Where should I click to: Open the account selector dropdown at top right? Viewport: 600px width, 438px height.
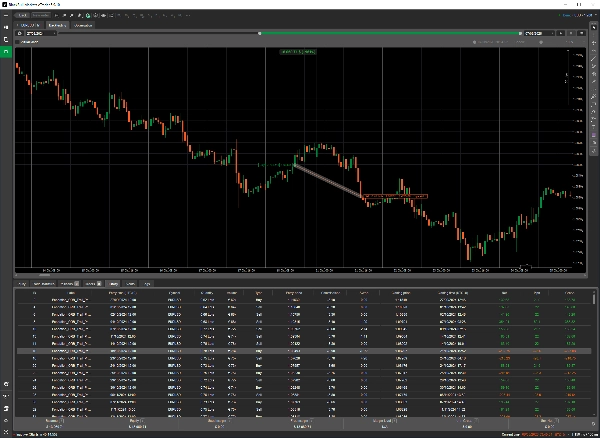(579, 15)
